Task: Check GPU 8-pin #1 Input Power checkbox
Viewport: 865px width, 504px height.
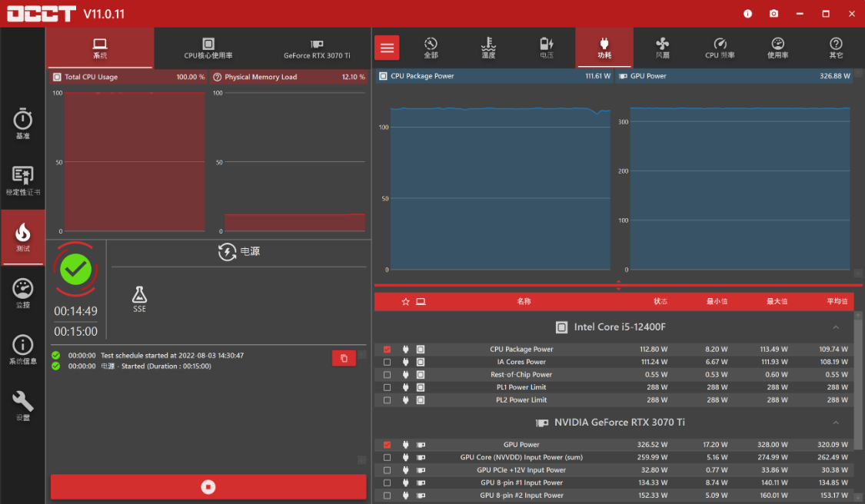Action: (388, 482)
